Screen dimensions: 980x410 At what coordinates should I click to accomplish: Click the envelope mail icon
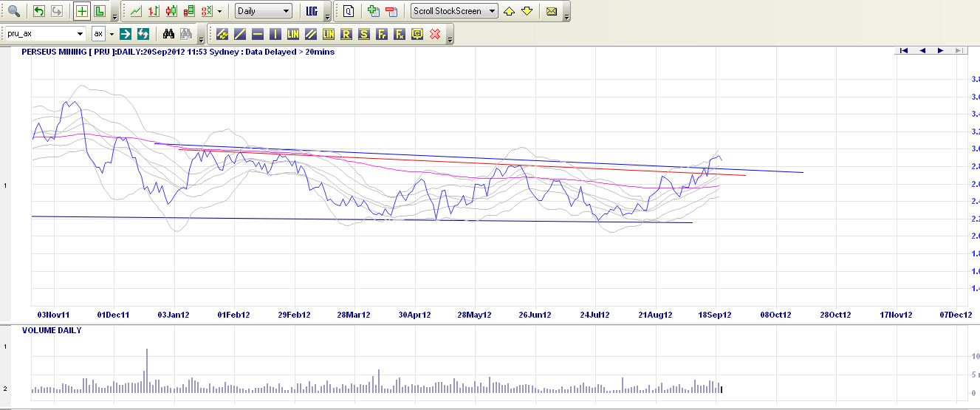click(x=551, y=11)
